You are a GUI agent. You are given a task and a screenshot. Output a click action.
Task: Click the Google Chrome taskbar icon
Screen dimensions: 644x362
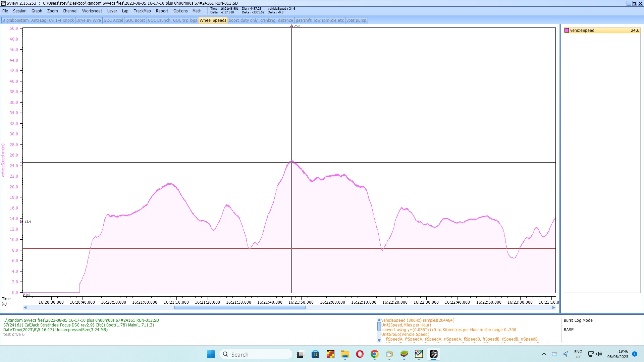click(x=374, y=354)
